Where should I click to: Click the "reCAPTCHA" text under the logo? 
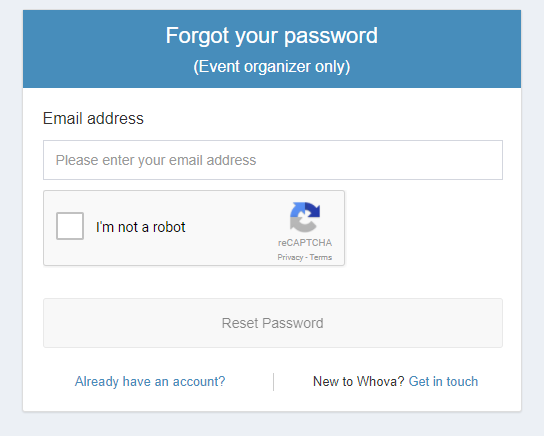tap(305, 242)
